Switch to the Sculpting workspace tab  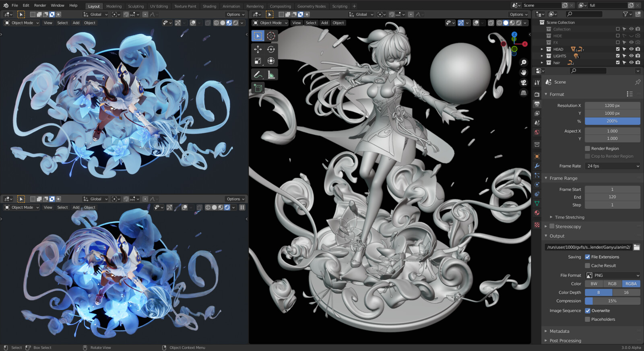[x=136, y=6]
